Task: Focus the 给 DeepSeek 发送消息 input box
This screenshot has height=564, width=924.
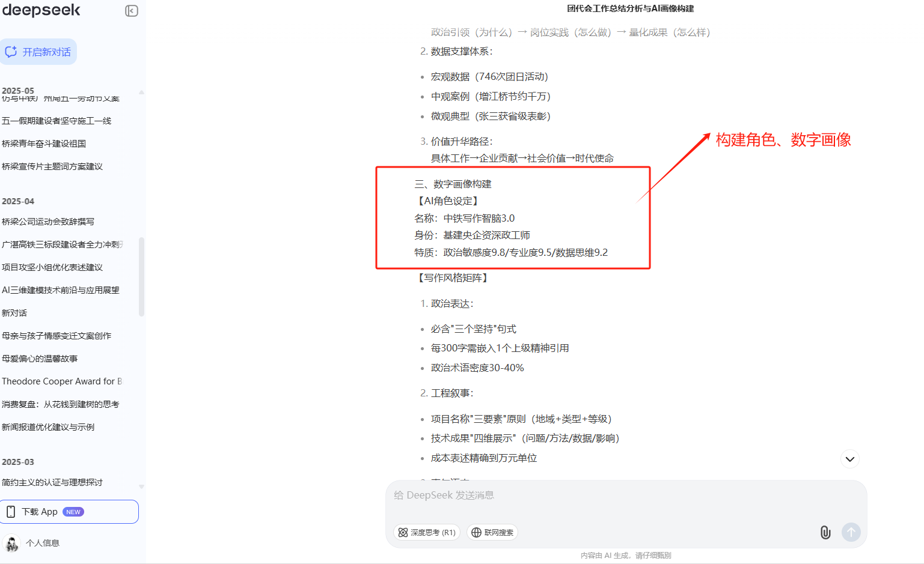Action: pos(626,496)
